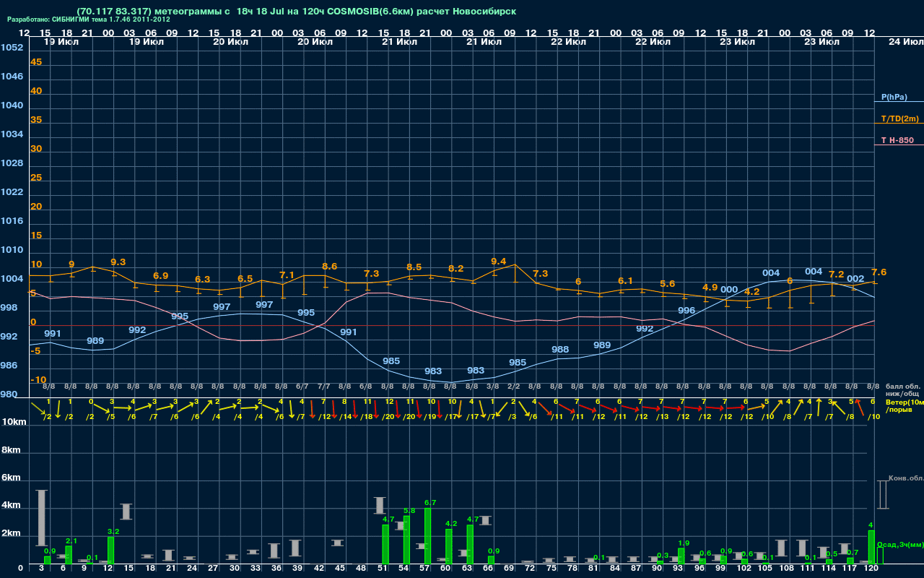Click the 8.6 temperature value

click(329, 267)
